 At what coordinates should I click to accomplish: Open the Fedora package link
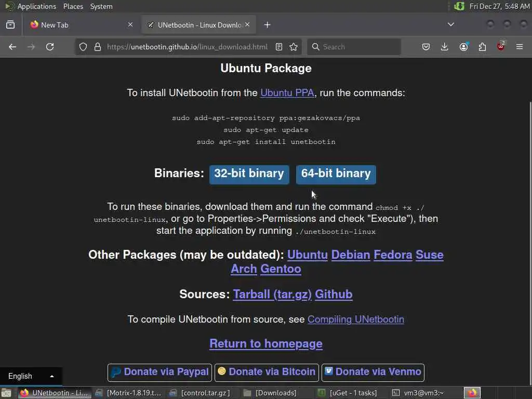point(393,255)
